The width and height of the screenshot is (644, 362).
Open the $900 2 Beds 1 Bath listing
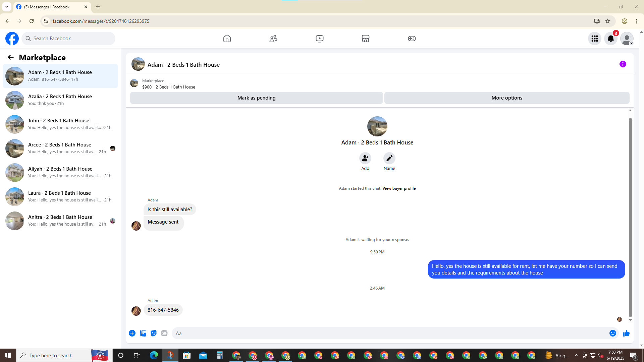[168, 84]
